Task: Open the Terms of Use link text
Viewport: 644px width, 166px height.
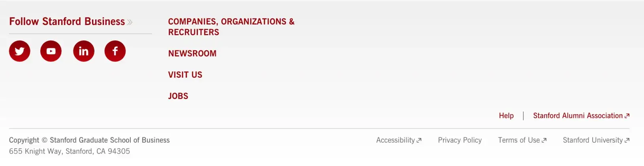Action: (x=518, y=140)
